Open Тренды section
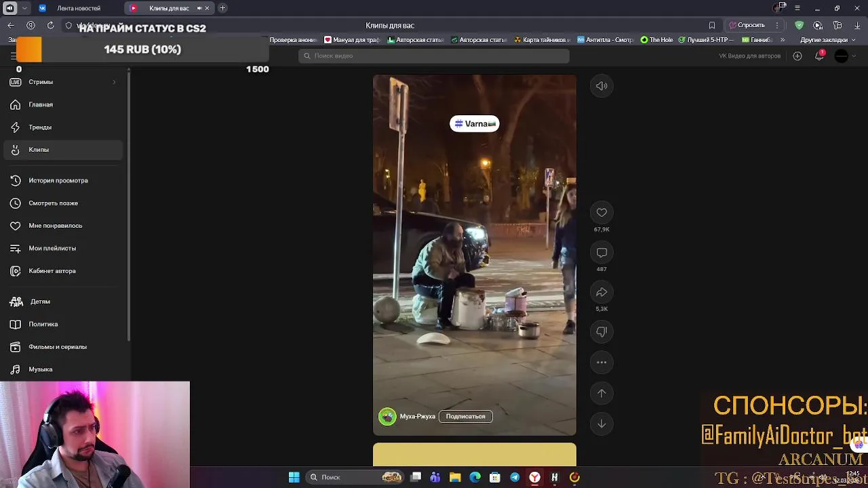This screenshot has width=868, height=488. point(63,127)
